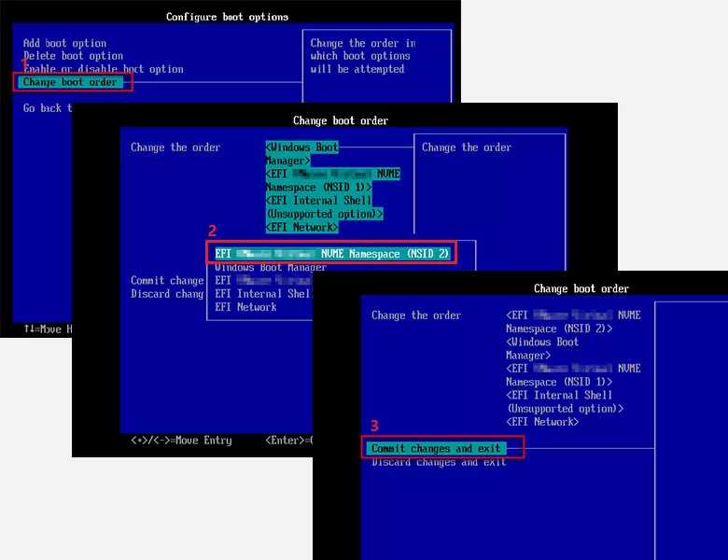Click '<EFI Internal Shell' in front window list
Image resolution: width=728 pixels, height=560 pixels.
point(559,396)
